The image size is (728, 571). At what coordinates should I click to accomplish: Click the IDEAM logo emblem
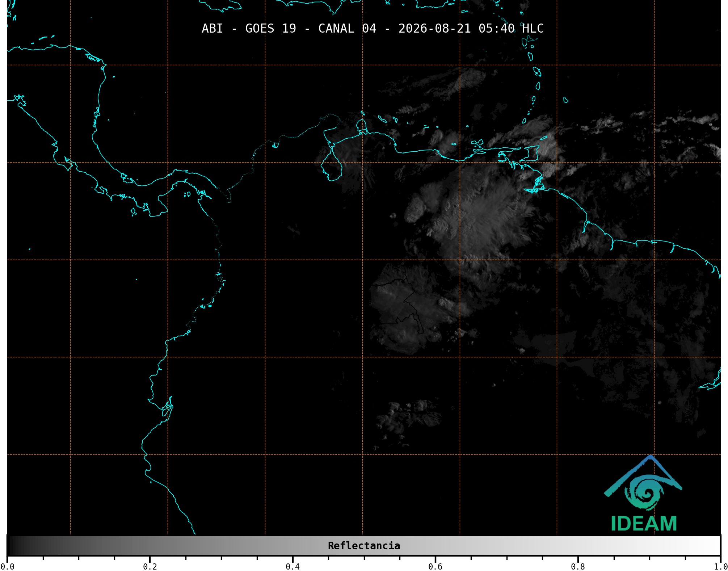(643, 483)
